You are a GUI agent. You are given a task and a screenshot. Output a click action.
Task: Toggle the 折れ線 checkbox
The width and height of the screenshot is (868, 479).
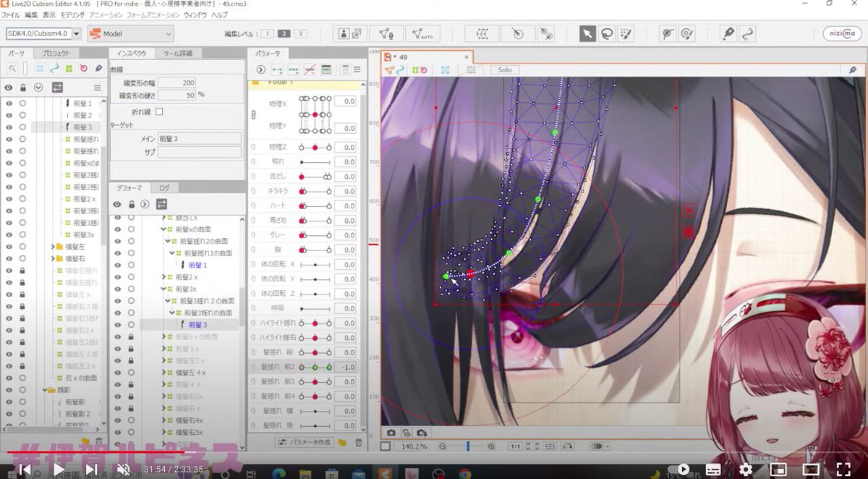tap(159, 111)
